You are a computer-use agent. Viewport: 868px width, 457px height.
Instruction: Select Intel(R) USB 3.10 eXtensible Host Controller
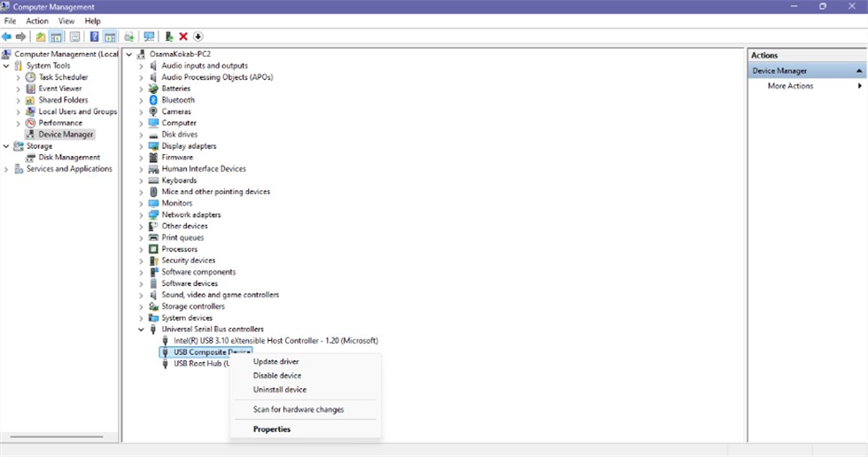[x=275, y=341]
